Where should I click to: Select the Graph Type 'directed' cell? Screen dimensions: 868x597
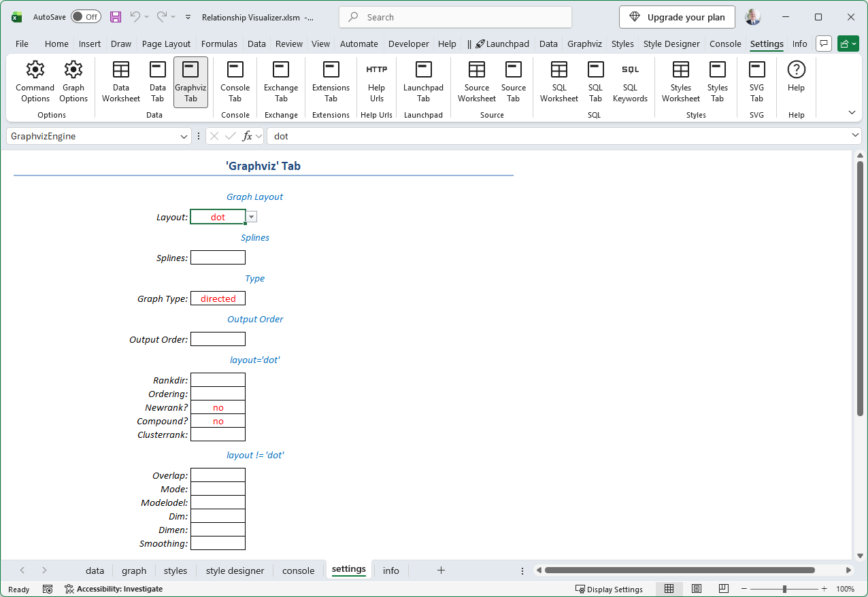pyautogui.click(x=218, y=298)
